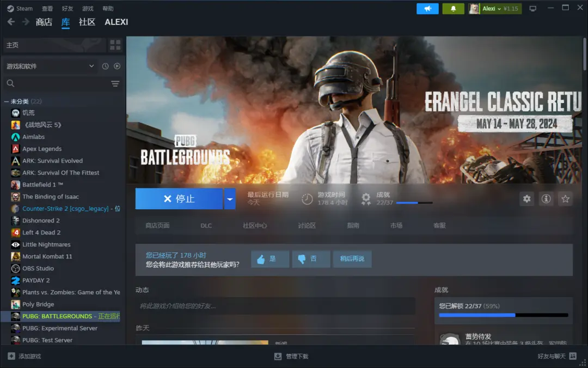Go forward with the right arrow icon
Viewport: 588px width, 368px height.
[25, 22]
